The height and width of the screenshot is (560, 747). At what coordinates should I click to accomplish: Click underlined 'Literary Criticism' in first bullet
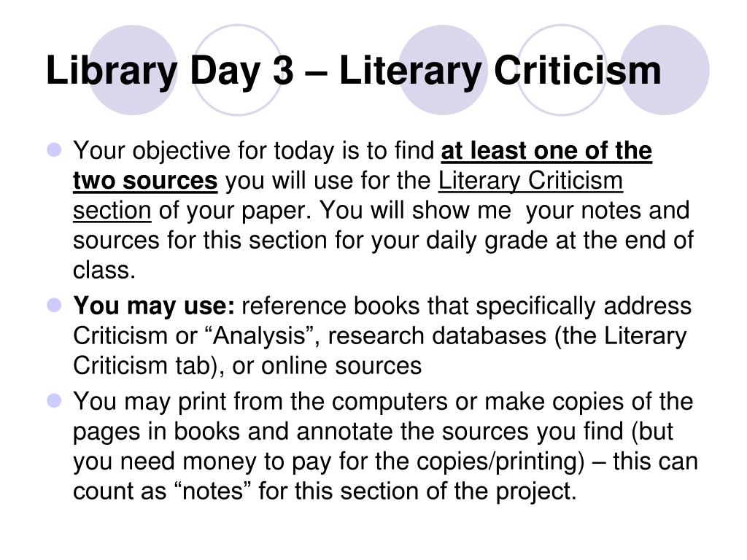tap(530, 181)
